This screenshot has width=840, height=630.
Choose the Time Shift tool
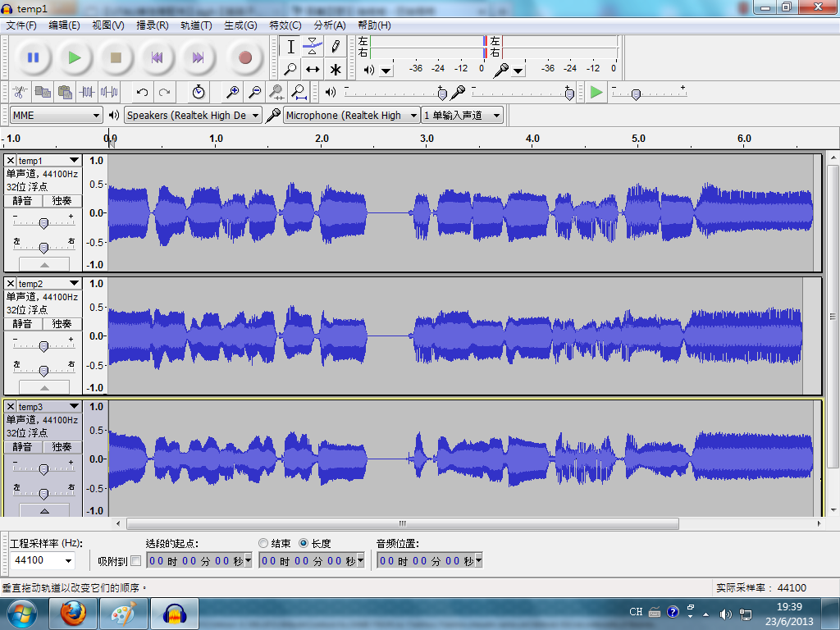(x=313, y=70)
